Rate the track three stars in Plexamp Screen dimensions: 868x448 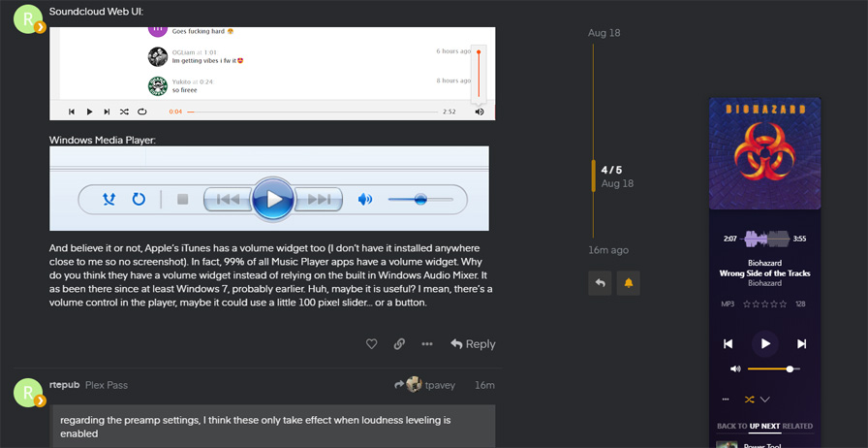tap(765, 304)
